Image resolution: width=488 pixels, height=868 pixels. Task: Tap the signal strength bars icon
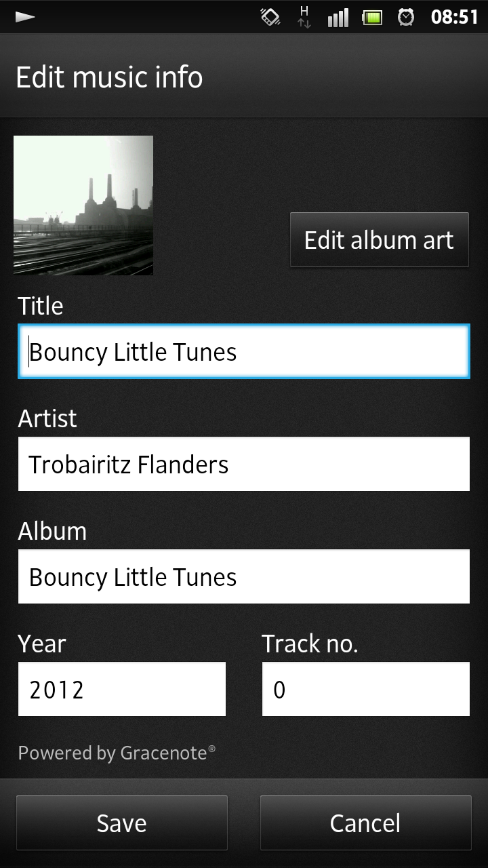(338, 17)
